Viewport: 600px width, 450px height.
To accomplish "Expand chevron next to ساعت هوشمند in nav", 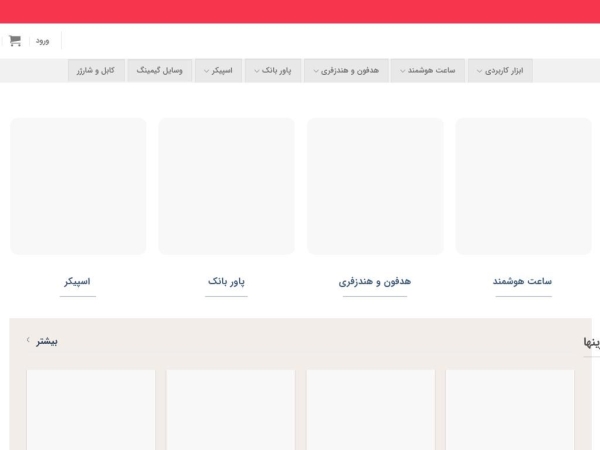I will [402, 71].
